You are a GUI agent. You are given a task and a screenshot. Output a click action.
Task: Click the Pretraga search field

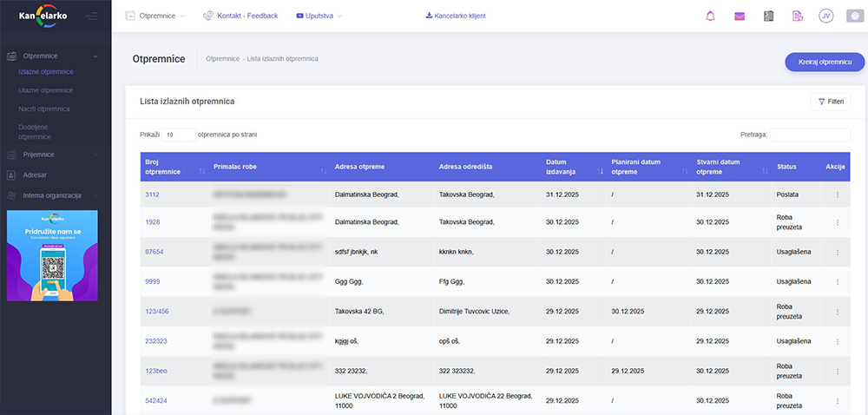coord(810,135)
